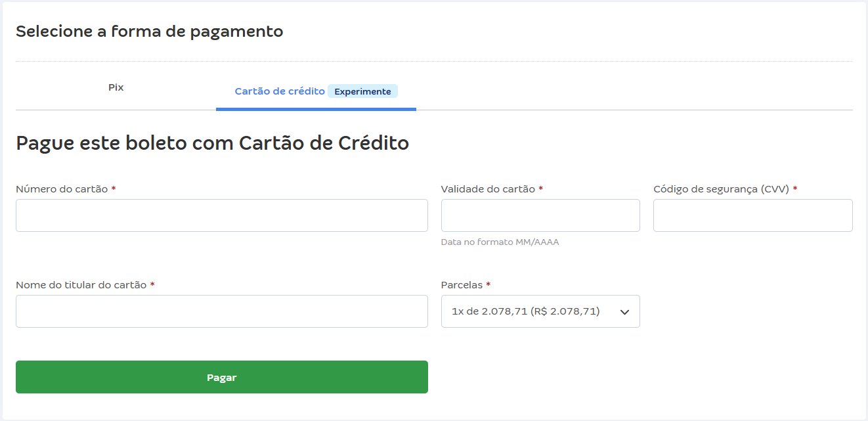Select the Cartão de crédito tab

279,91
